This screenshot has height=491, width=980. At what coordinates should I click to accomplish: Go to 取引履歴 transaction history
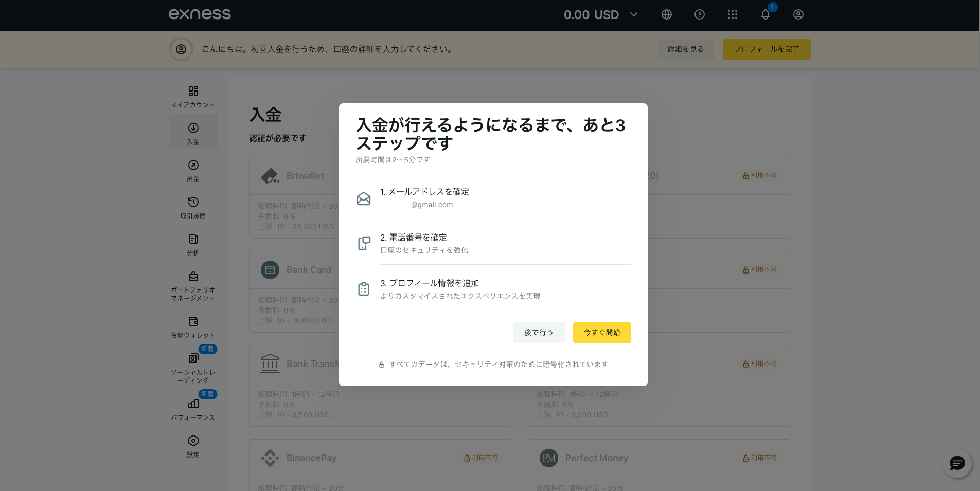point(193,208)
